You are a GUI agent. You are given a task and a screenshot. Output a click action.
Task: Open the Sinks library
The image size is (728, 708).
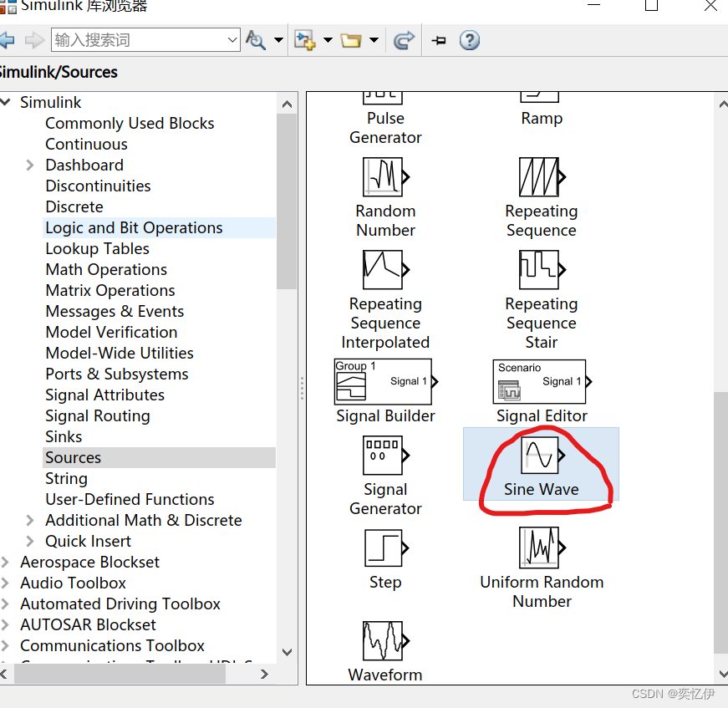pyautogui.click(x=64, y=436)
